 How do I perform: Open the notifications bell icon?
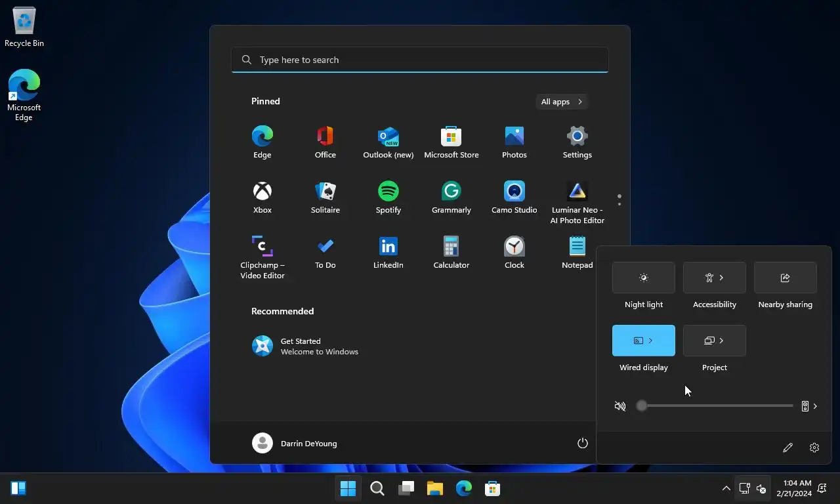point(823,488)
